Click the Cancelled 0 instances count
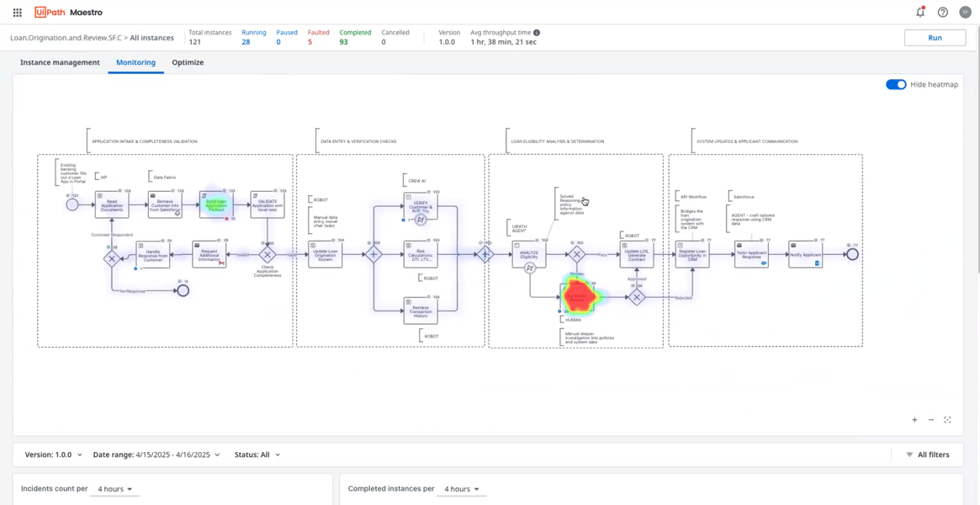The height and width of the screenshot is (505, 980). point(395,38)
